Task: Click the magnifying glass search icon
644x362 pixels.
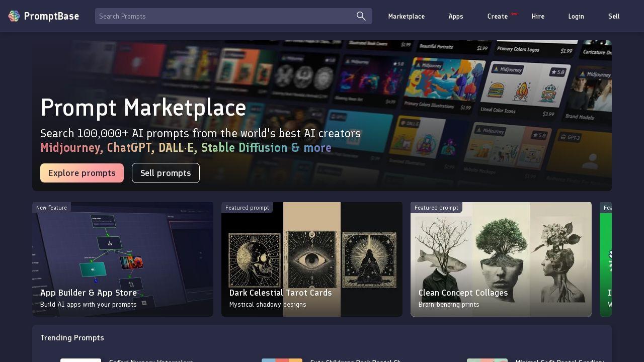Action: coord(361,16)
